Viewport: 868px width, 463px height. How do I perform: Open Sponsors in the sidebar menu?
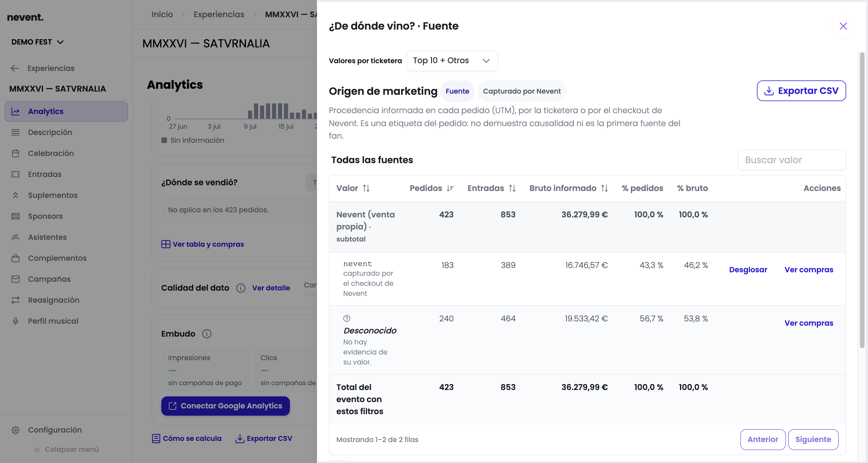66,216
